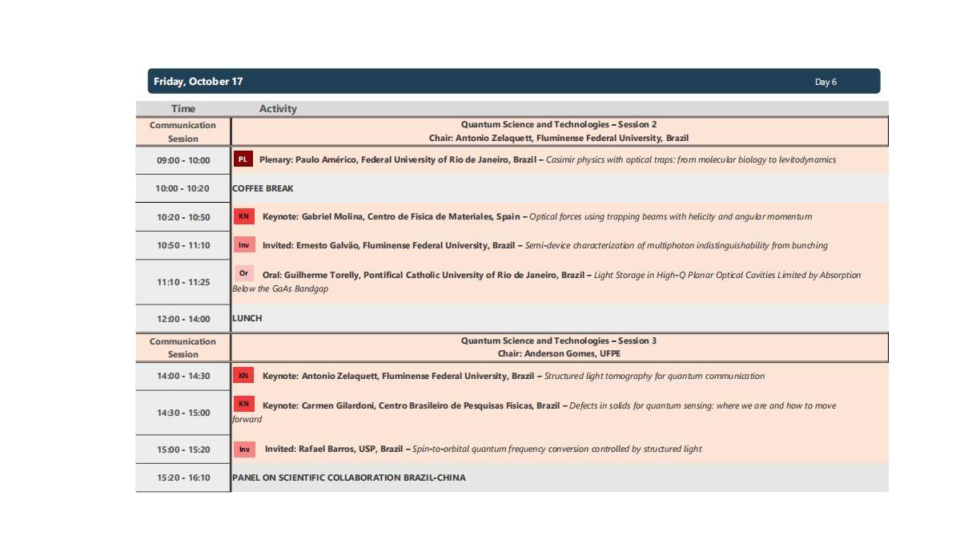This screenshot has width=980, height=548.
Task: Select the COFFEE BREAK row text
Action: [263, 188]
